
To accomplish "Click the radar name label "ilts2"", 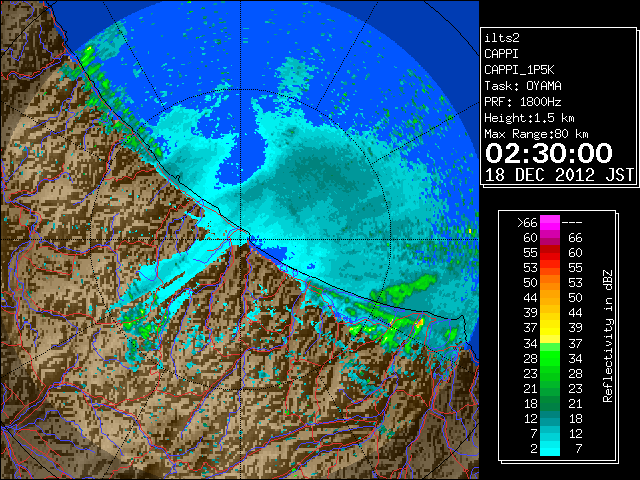I will click(502, 38).
